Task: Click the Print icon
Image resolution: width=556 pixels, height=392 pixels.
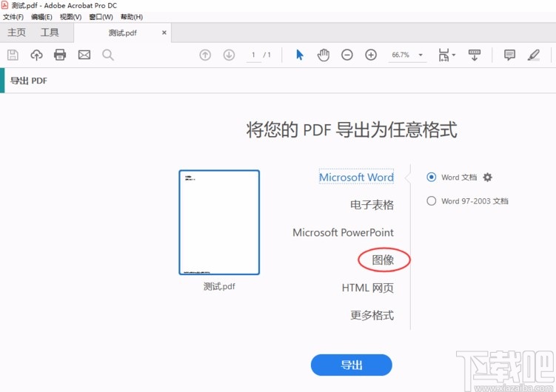Action: pos(60,55)
